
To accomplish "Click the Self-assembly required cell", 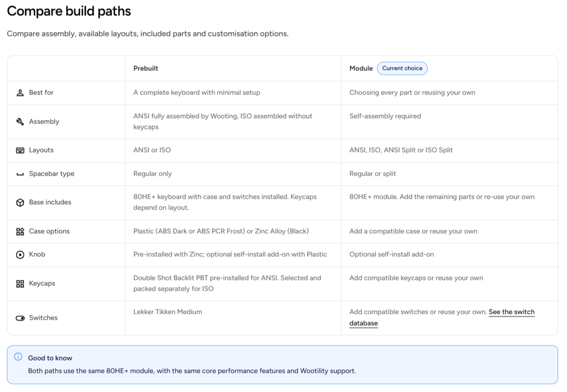I will coord(385,116).
